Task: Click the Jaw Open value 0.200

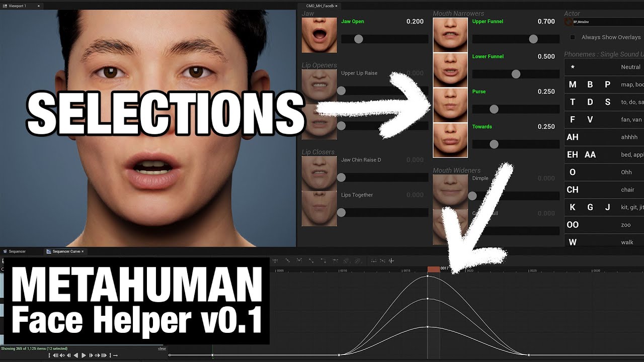Action: [x=415, y=22]
